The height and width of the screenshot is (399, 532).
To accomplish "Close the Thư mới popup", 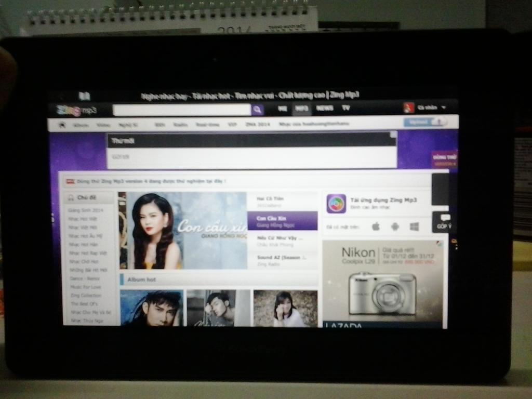I will [393, 135].
